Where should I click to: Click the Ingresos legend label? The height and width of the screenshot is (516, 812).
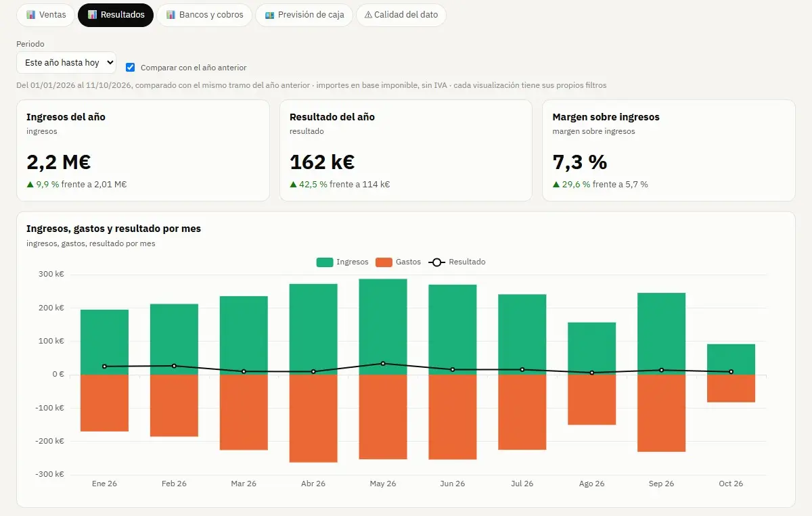click(352, 262)
